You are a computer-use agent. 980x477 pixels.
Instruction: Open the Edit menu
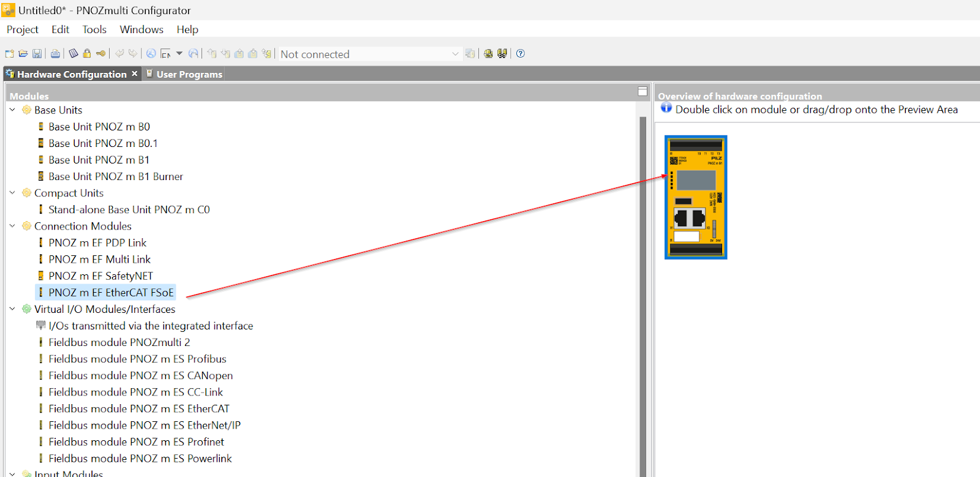coord(60,29)
